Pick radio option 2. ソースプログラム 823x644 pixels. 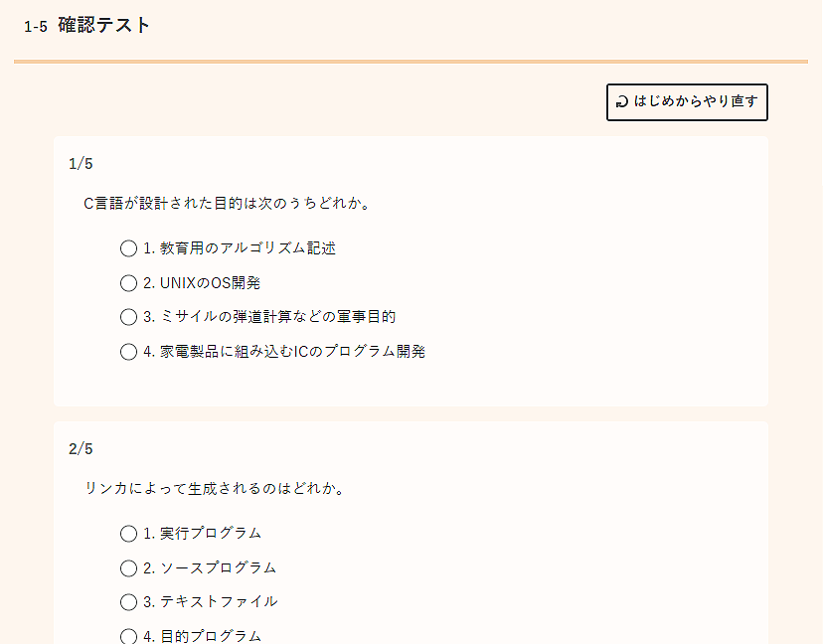pos(128,568)
